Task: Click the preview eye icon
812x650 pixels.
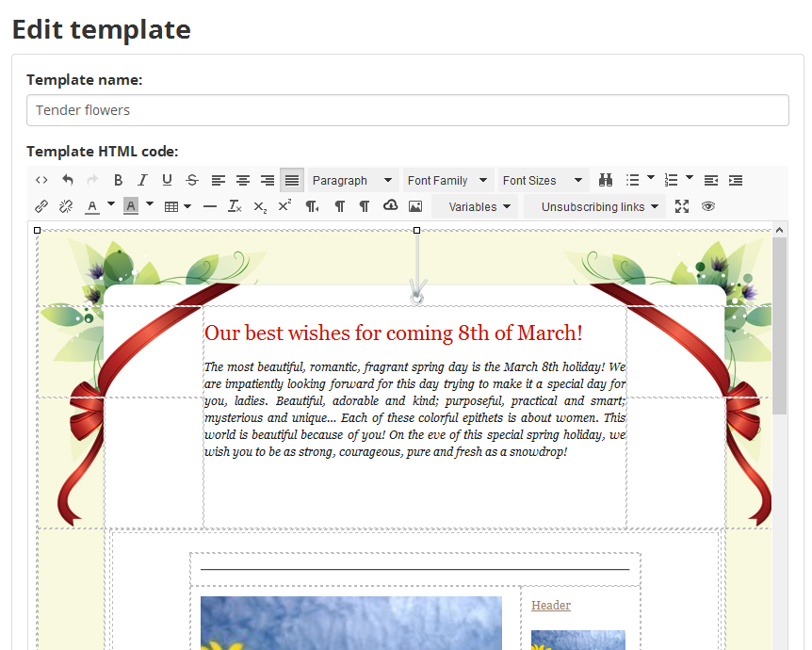Action: point(708,206)
